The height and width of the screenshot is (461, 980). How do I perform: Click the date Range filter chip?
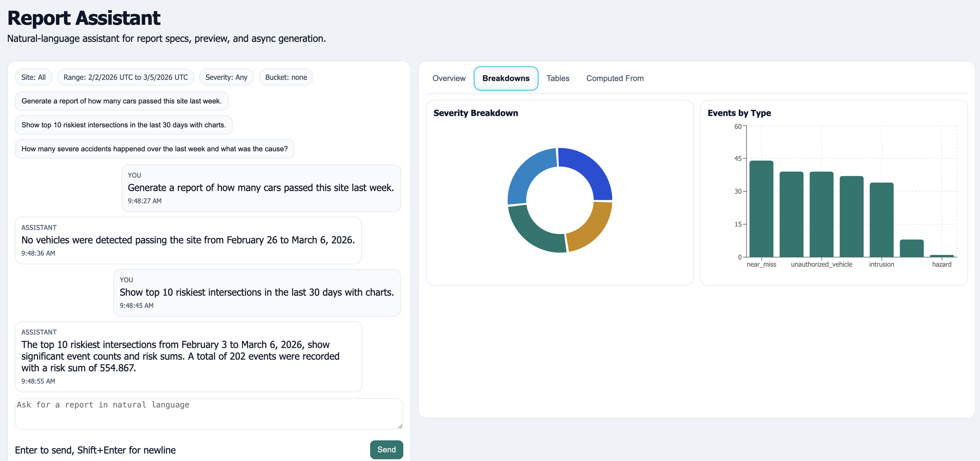[x=125, y=77]
